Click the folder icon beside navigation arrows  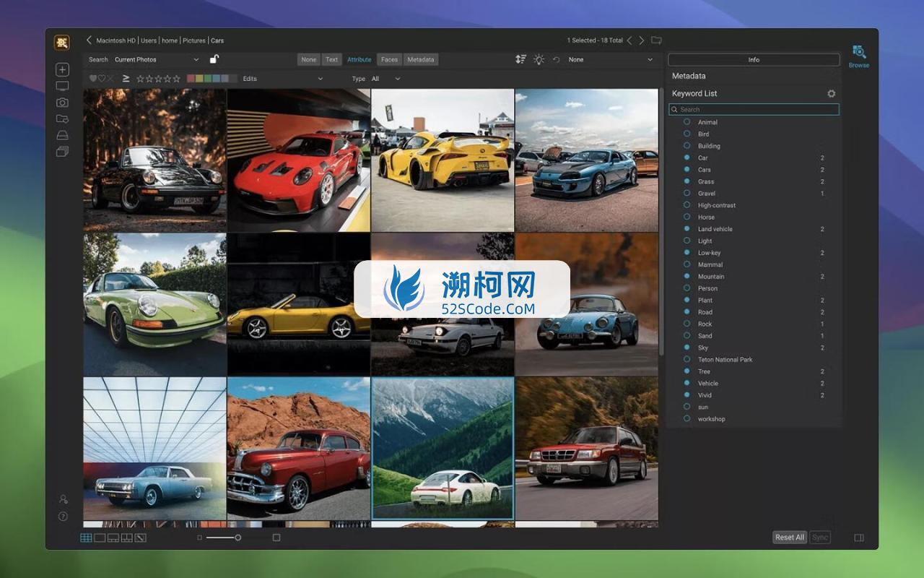point(656,40)
